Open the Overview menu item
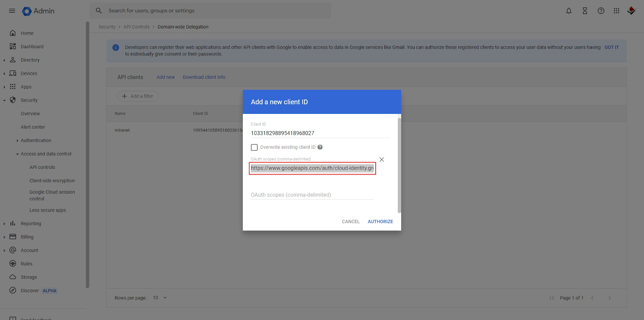 point(30,114)
